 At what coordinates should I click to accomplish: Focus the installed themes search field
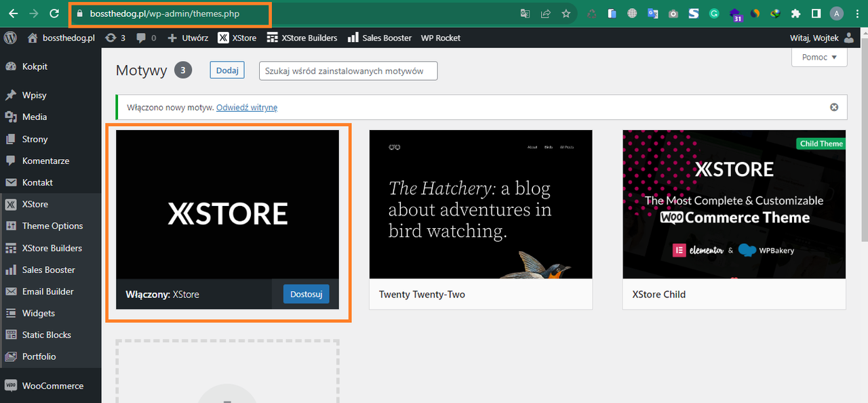[x=349, y=70]
